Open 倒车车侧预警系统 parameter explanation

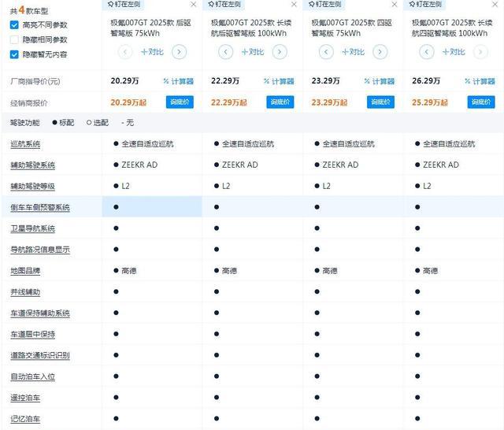coord(40,208)
